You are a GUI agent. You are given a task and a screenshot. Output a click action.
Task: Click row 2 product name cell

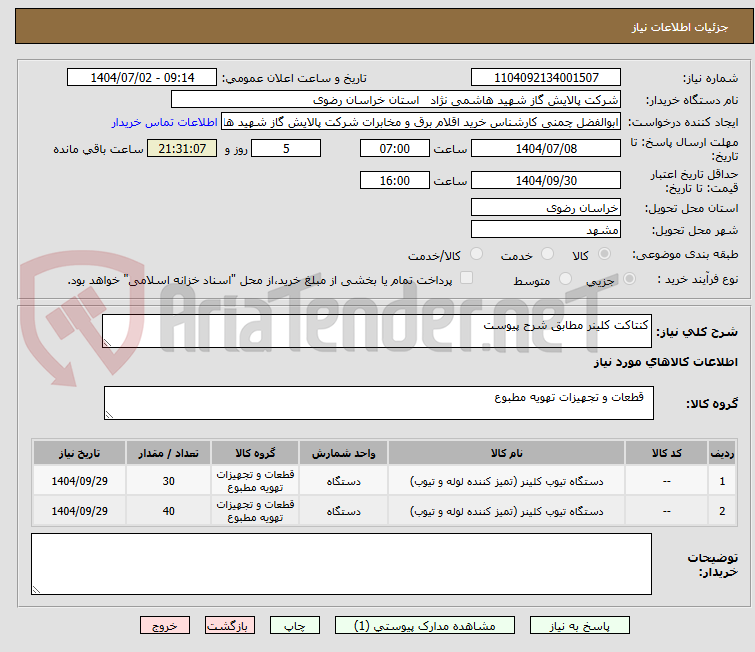(506, 511)
